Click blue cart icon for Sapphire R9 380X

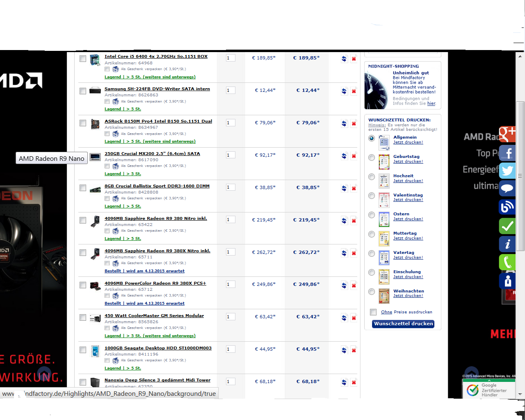pos(344,253)
